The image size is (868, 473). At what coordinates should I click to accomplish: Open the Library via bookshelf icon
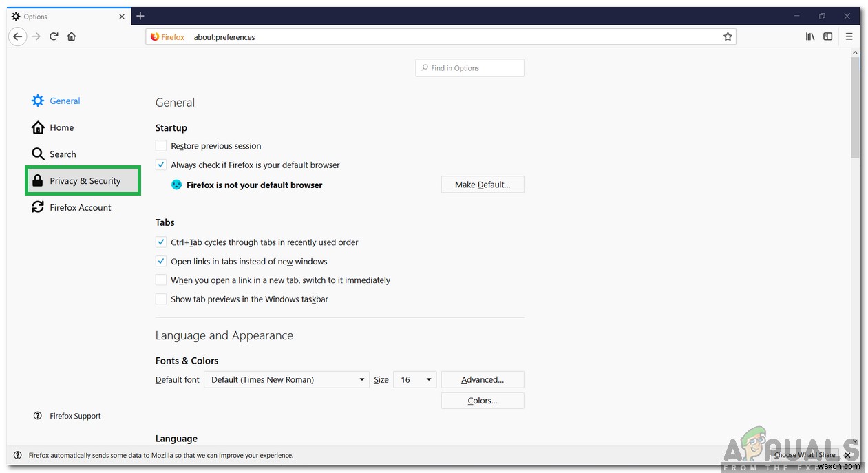tap(810, 36)
